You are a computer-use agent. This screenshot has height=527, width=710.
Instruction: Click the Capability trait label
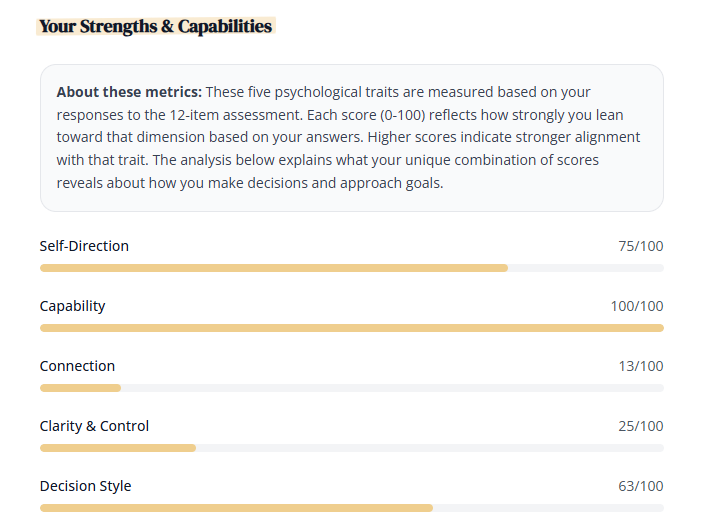72,306
